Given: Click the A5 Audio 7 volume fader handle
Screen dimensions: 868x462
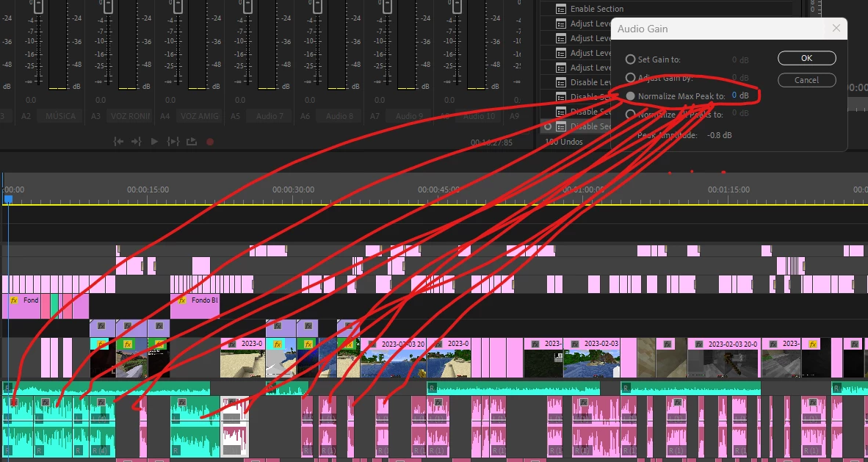Looking at the screenshot, I should pyautogui.click(x=247, y=7).
